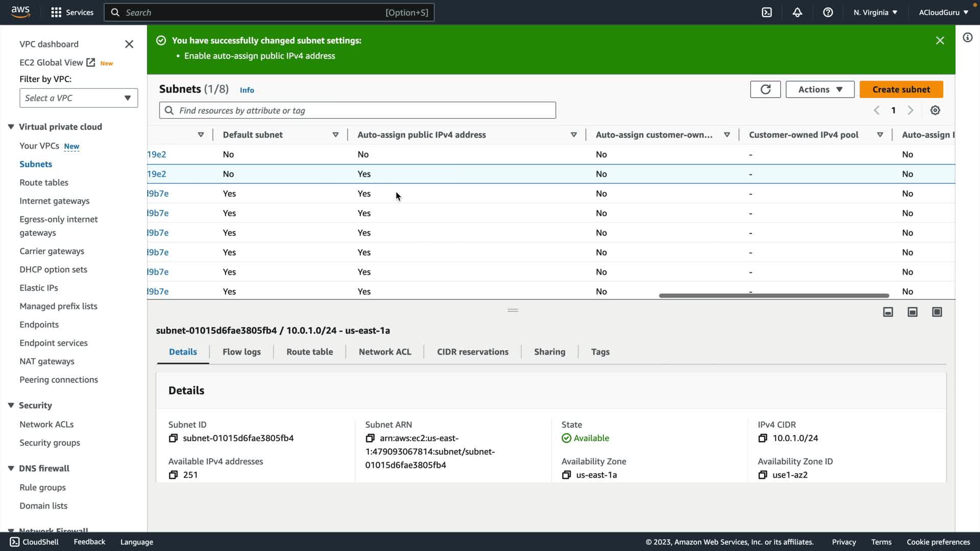Open the CloudShell terminal icon in top bar
Screen dimensions: 980x551
click(x=767, y=12)
